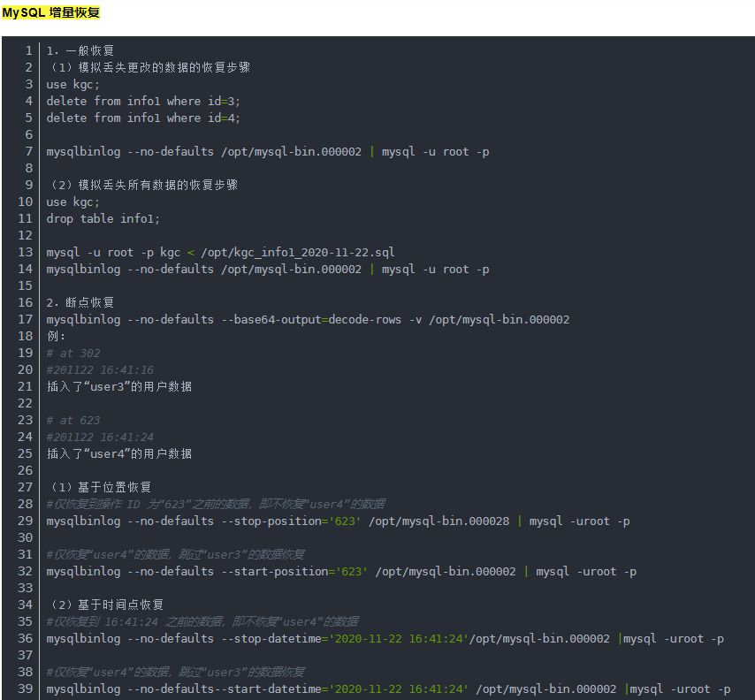Click the comment on line 35 about 16:41:24
The image size is (755, 700).
click(202, 621)
